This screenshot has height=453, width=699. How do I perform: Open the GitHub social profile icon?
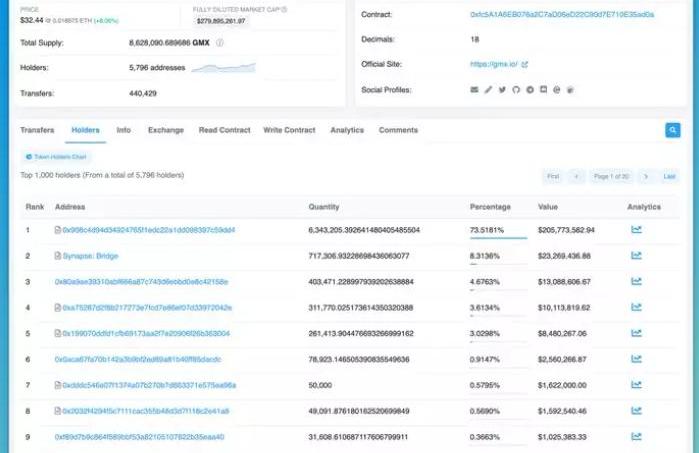tap(516, 90)
